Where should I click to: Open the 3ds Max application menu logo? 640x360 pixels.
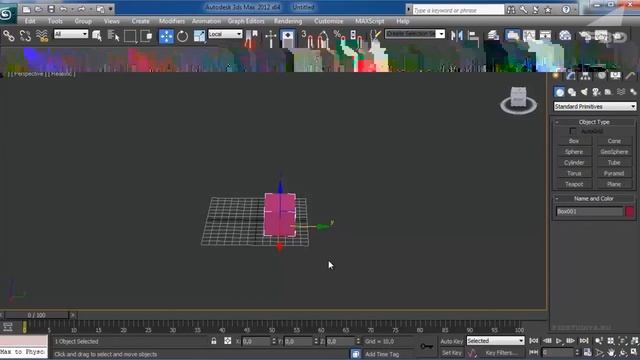coord(8,13)
